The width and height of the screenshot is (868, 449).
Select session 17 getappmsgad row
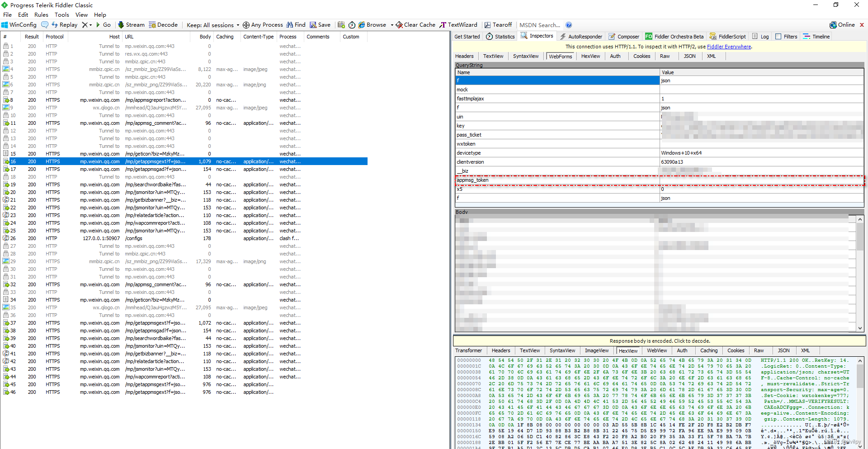click(184, 169)
